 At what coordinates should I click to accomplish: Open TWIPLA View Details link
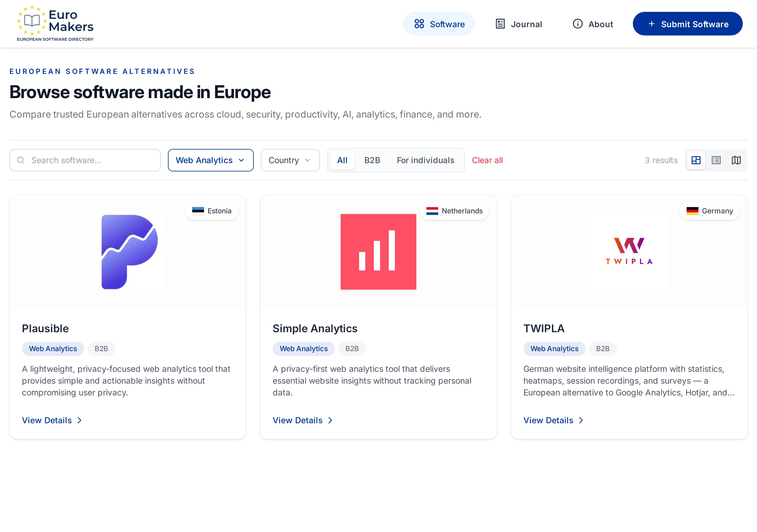[x=554, y=421]
